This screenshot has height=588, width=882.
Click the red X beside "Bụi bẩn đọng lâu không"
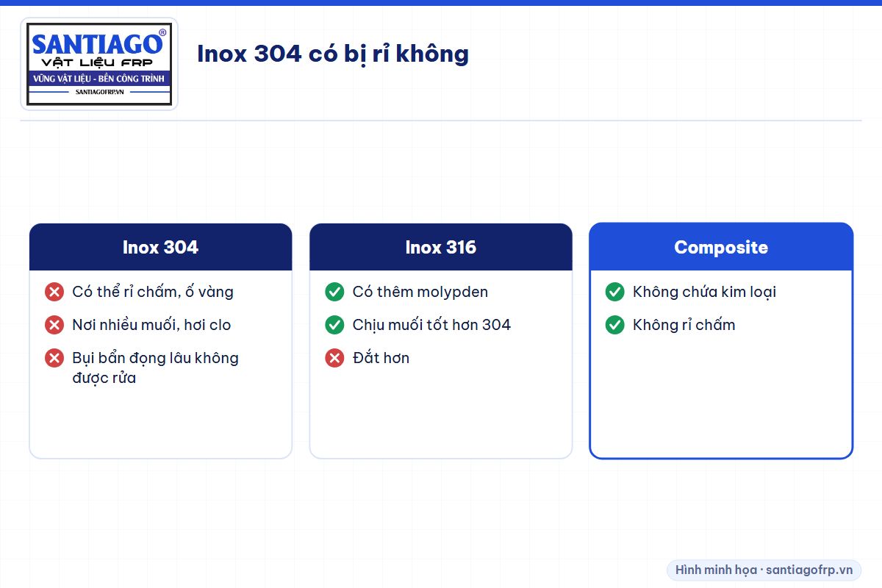pos(54,358)
